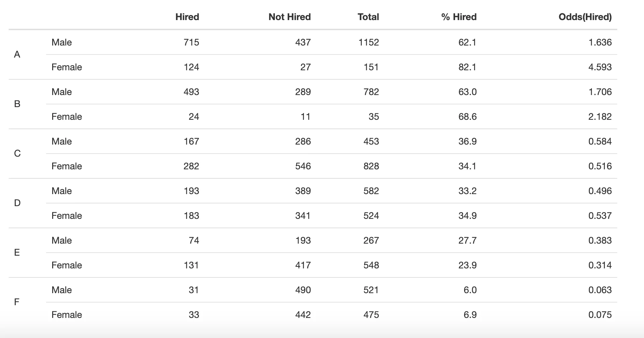
Task: Click the % Hired value 68.6
Action: pyautogui.click(x=467, y=117)
